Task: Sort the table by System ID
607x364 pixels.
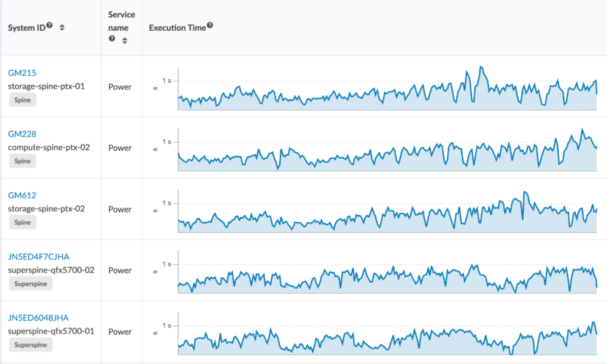Action: click(x=62, y=28)
